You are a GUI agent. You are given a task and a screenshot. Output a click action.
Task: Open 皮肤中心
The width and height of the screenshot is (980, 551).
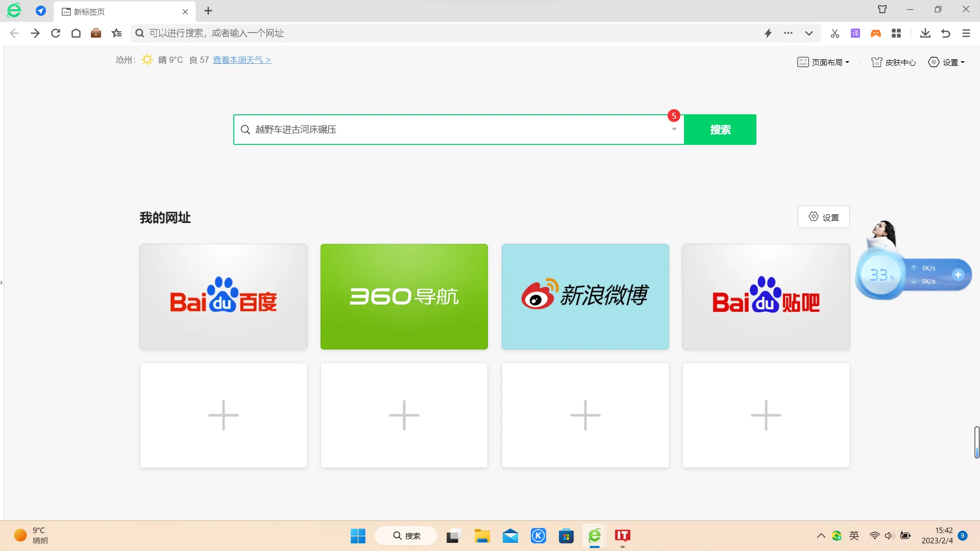(x=893, y=62)
